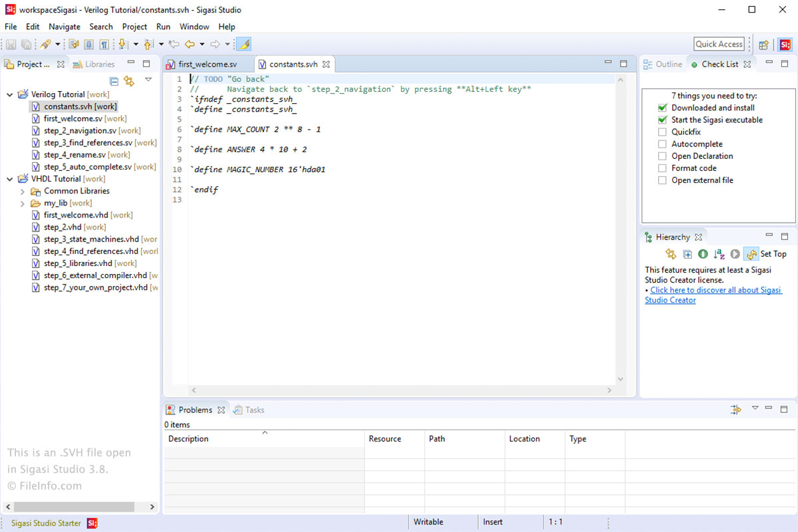
Task: Check the Open Declaration checkbox
Action: coord(662,156)
